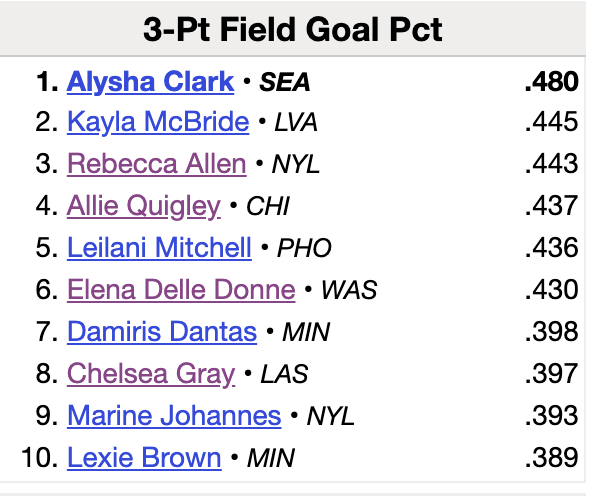The image size is (596, 496).
Task: Open Allie Quigley's profile link
Action: coord(144,206)
